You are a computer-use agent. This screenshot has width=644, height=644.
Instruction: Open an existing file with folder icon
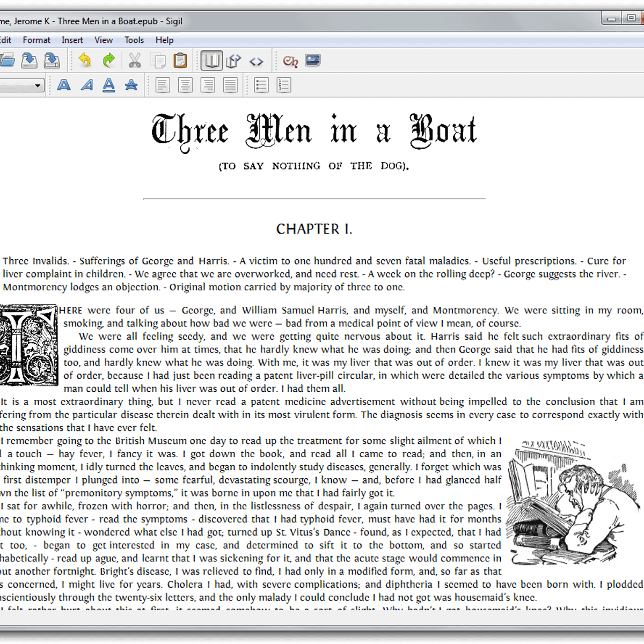click(6, 61)
